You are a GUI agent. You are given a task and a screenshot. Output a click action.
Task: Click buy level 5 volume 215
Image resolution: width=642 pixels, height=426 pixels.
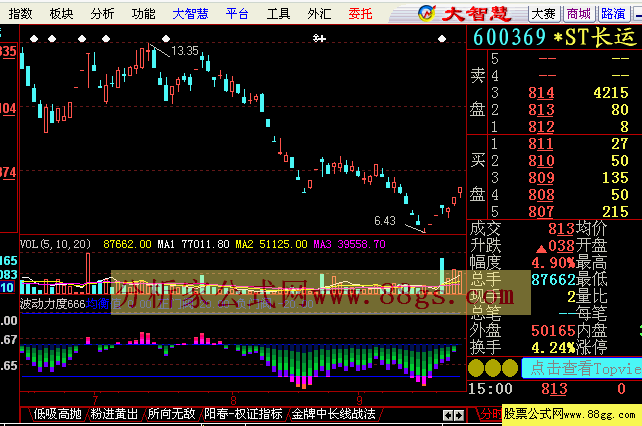(615, 212)
